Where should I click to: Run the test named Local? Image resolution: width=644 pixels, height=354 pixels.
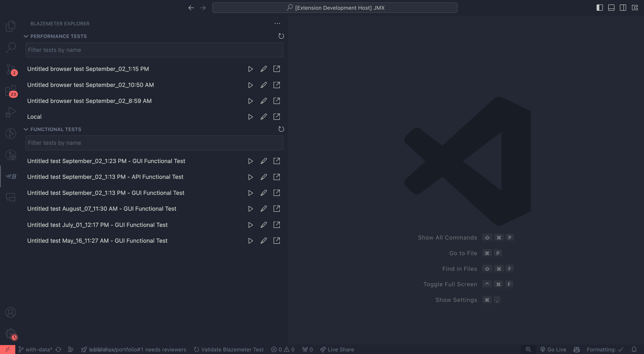coord(250,117)
